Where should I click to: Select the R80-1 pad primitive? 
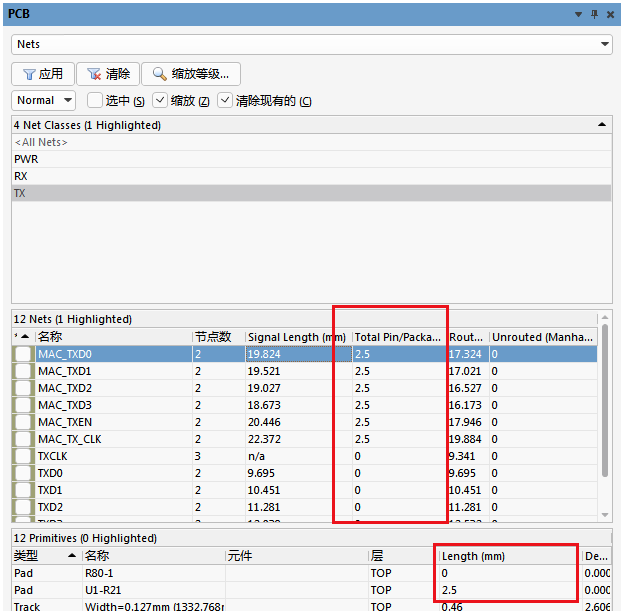pos(311,573)
